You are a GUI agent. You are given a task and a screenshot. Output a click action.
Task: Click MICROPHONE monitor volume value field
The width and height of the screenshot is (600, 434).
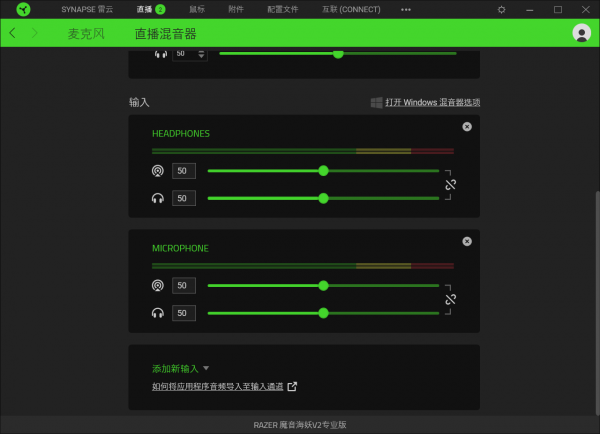tap(184, 313)
